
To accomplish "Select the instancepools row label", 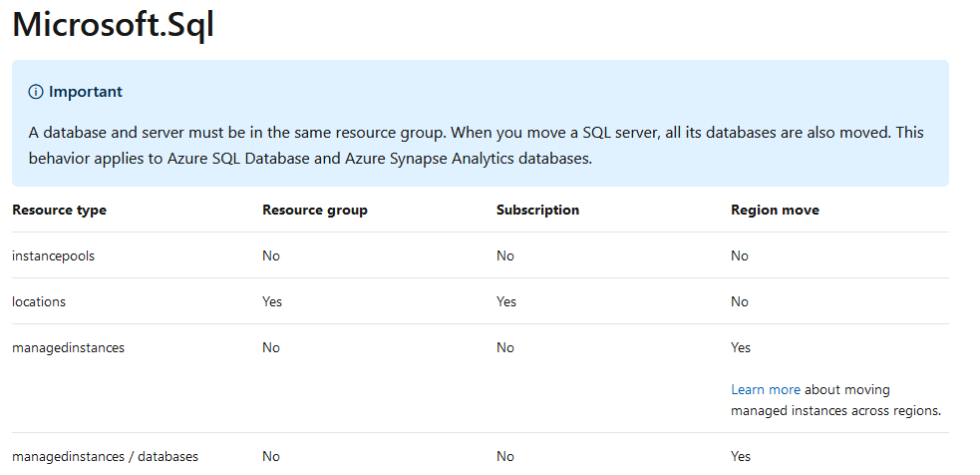I will (x=53, y=255).
